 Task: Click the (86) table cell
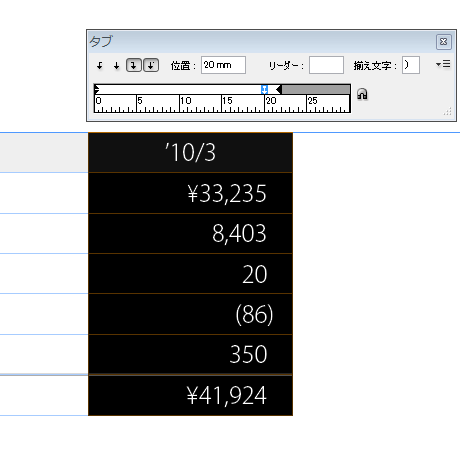tap(190, 314)
